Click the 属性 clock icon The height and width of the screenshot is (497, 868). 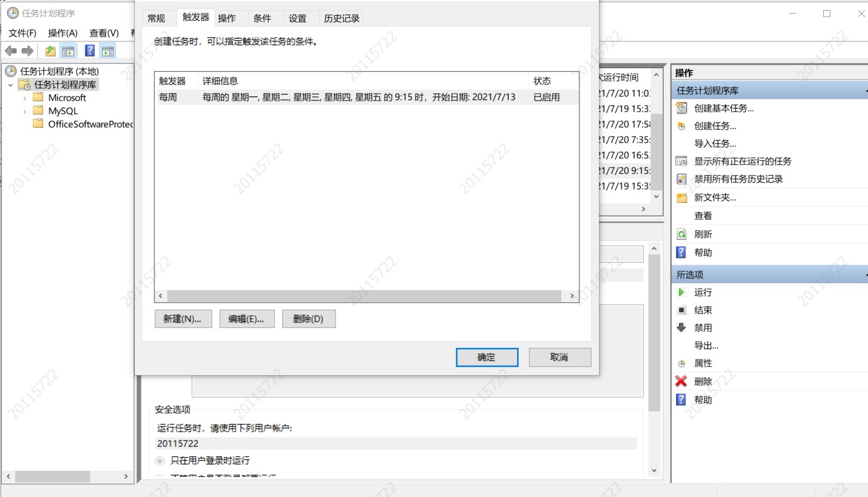pyautogui.click(x=681, y=363)
